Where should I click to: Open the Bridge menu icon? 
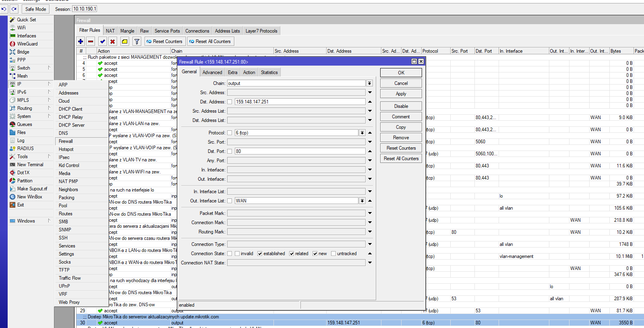[12, 52]
